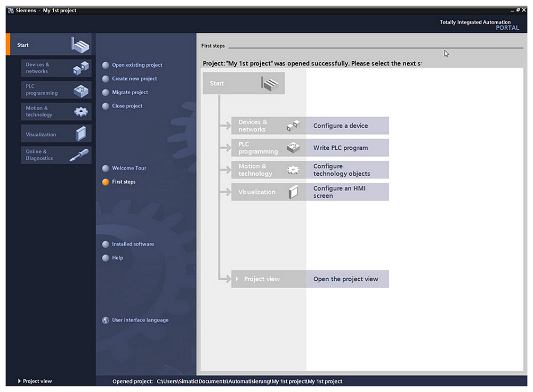
Task: Select the Migrate project bullet
Action: [x=106, y=92]
